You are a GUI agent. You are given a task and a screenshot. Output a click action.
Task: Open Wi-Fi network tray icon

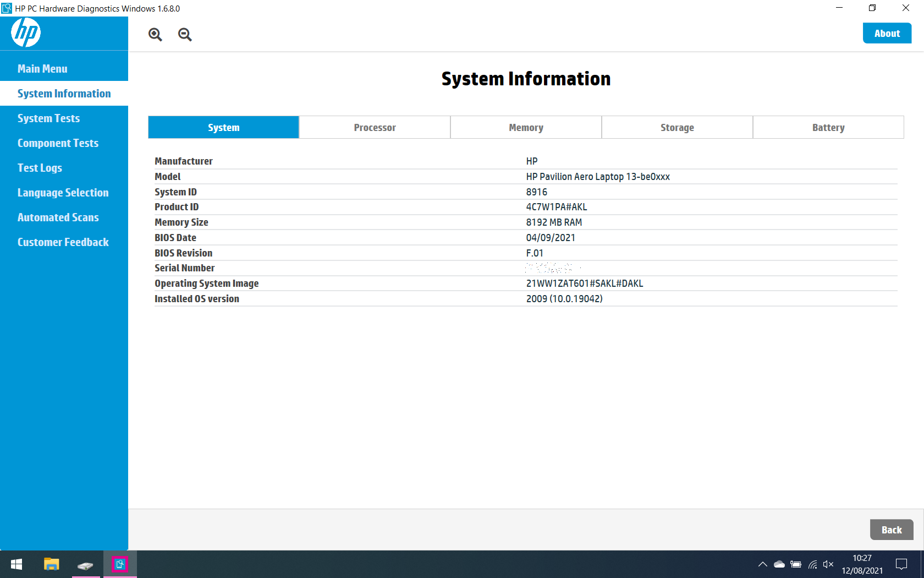812,564
